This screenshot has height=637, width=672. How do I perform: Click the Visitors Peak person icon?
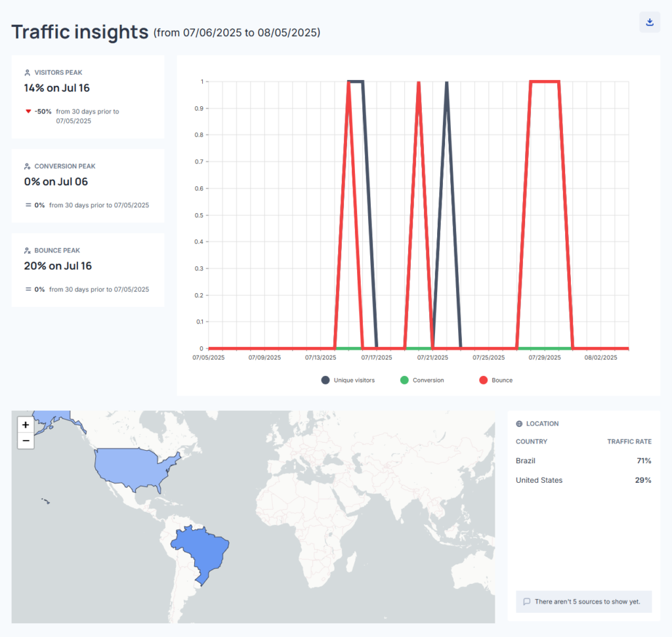[x=28, y=73]
